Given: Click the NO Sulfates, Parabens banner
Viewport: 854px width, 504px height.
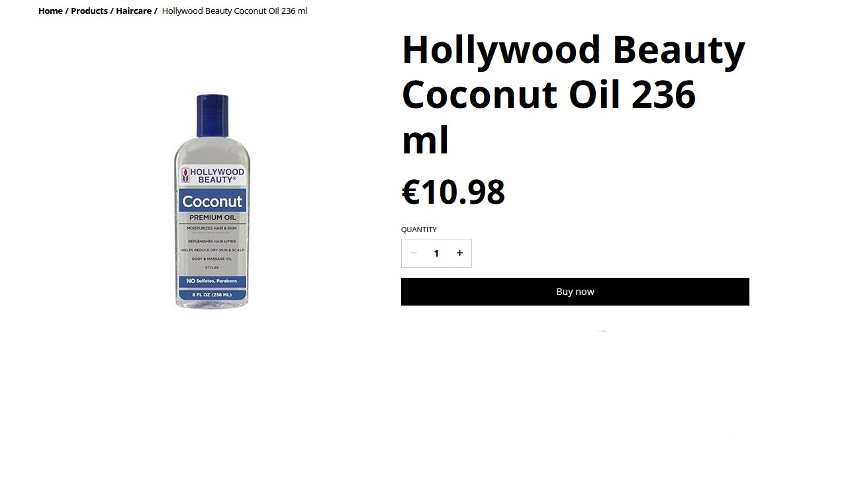Looking at the screenshot, I should click(x=213, y=281).
